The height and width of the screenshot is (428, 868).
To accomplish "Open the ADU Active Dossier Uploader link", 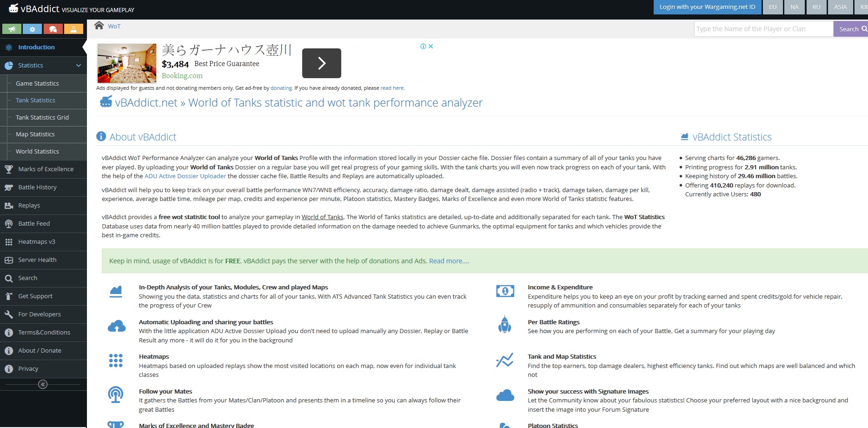I will (x=185, y=176).
